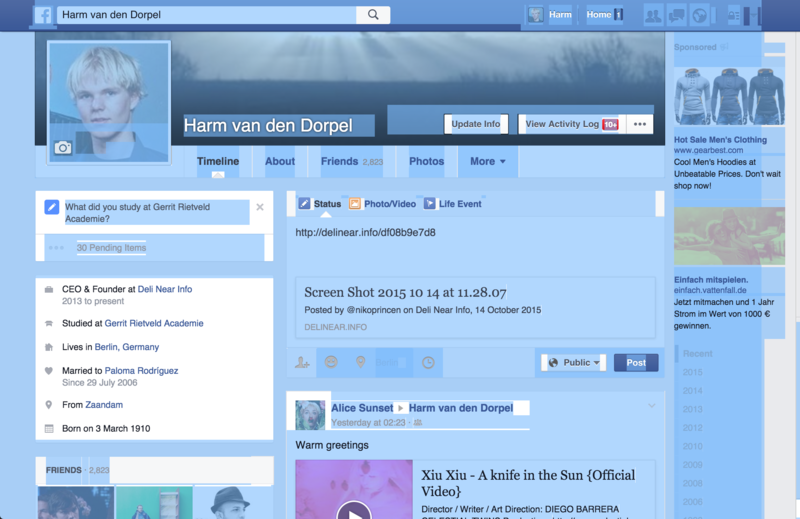The width and height of the screenshot is (800, 519).
Task: Select Recent in timeline navigator
Action: click(x=697, y=354)
